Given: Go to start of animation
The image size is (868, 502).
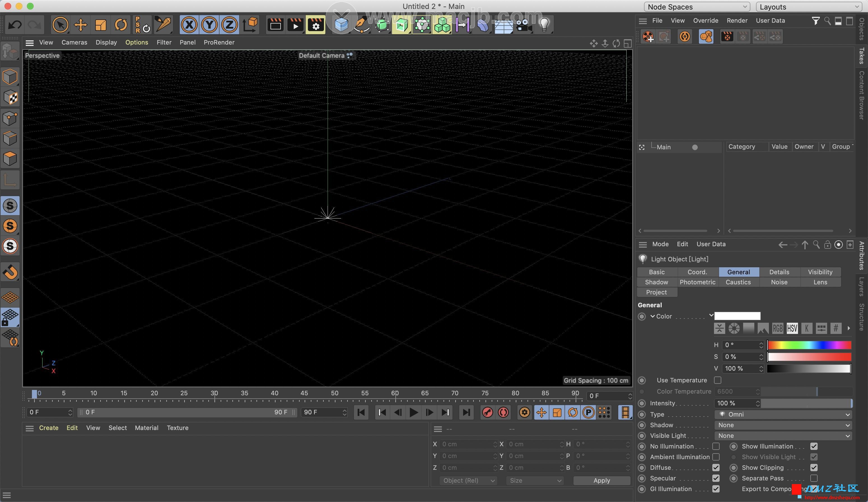Looking at the screenshot, I should pos(361,412).
